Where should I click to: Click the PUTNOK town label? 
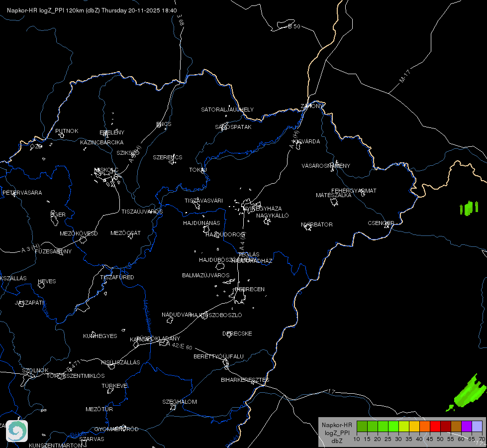(67, 131)
